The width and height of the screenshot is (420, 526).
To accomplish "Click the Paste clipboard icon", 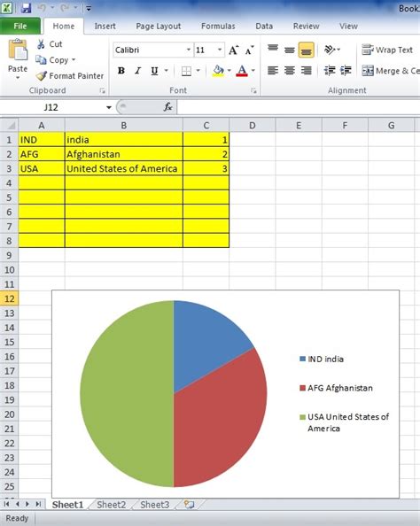I will (x=18, y=50).
